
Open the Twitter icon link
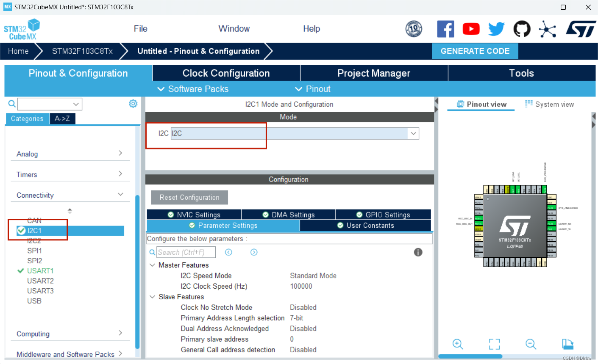(x=496, y=29)
